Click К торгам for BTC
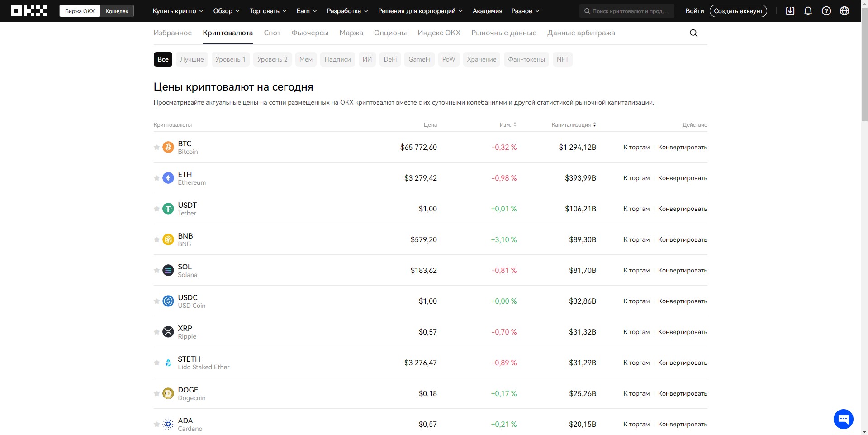The image size is (868, 435). coord(636,147)
